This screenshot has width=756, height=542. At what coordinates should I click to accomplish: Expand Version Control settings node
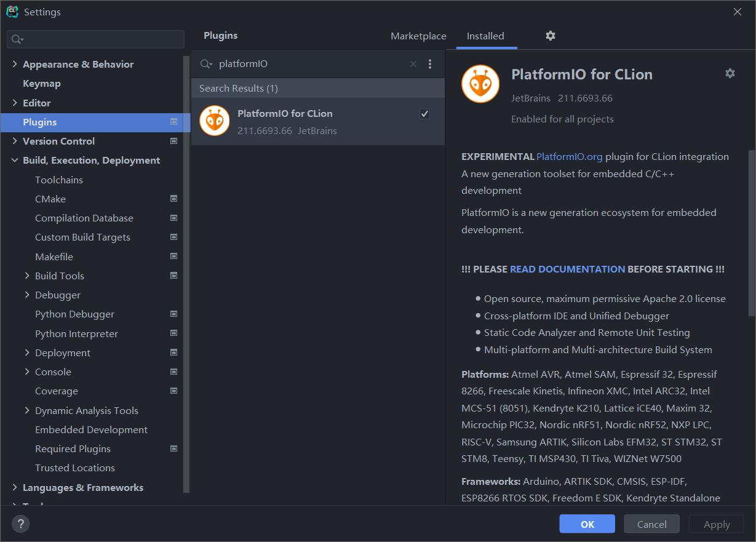pos(15,141)
